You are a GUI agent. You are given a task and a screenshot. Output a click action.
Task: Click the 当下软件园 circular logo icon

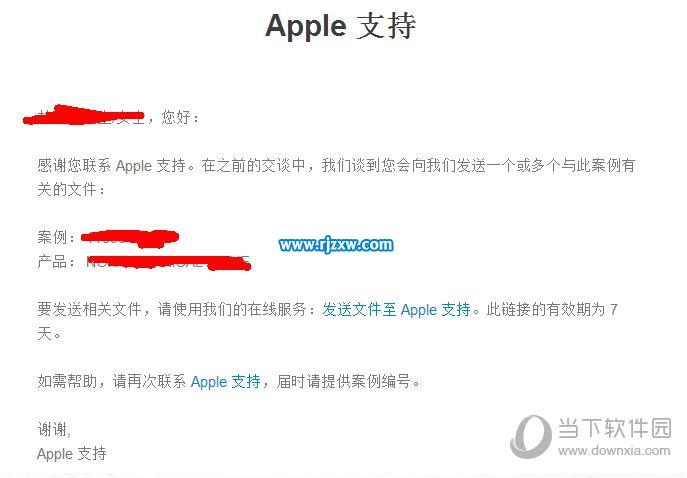tap(531, 437)
